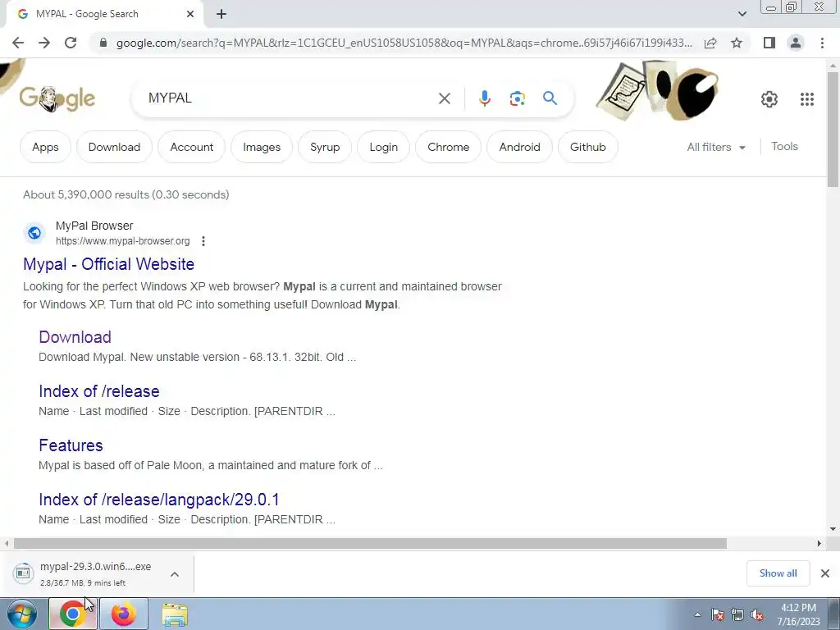Filter results by Github chip
840x630 pixels.
click(x=587, y=147)
